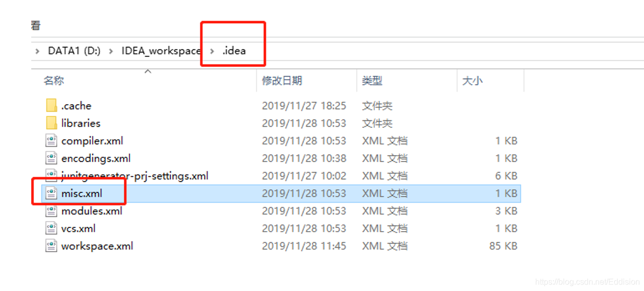Go to DATA1 (D:) breadcrumb

point(74,51)
